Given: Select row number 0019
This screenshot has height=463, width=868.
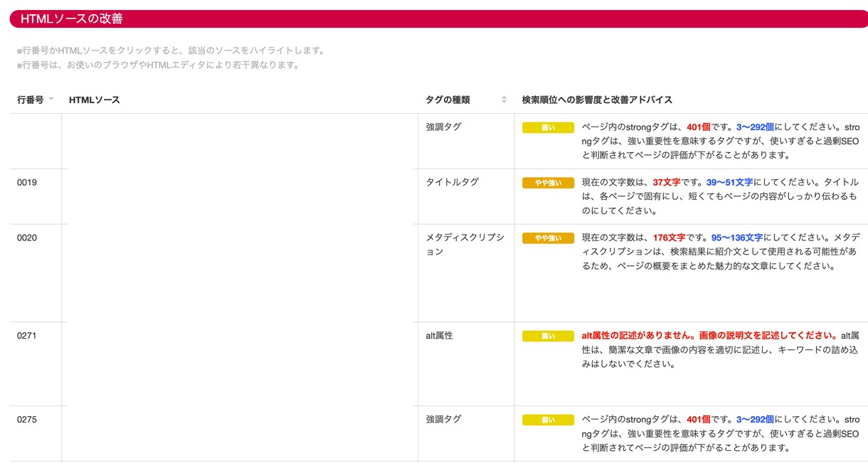Looking at the screenshot, I should (27, 182).
